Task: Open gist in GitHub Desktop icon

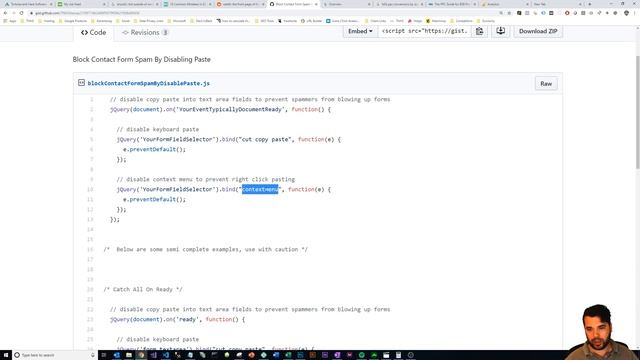Action: coord(500,31)
